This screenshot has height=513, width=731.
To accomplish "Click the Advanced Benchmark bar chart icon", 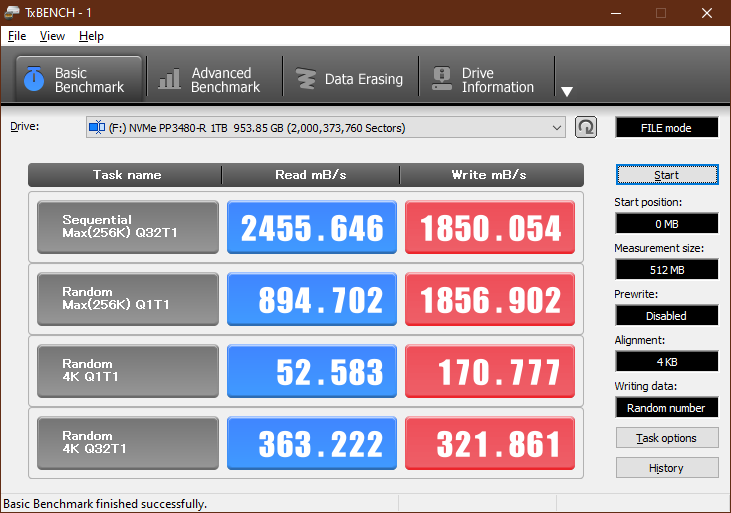I will pyautogui.click(x=169, y=78).
